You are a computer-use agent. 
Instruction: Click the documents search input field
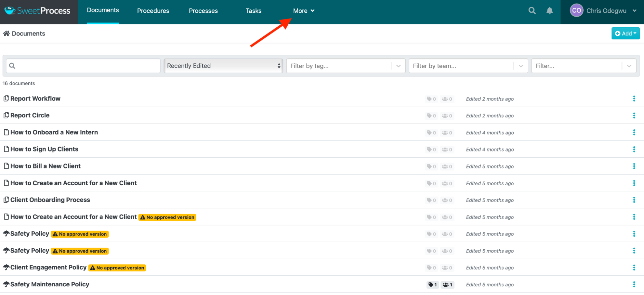(83, 66)
